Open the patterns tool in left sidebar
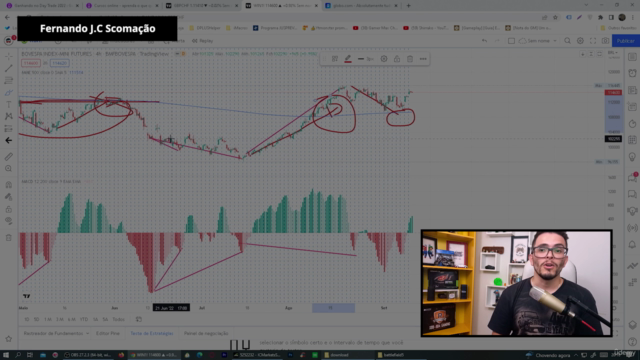This screenshot has height=360, width=640. pyautogui.click(x=9, y=116)
